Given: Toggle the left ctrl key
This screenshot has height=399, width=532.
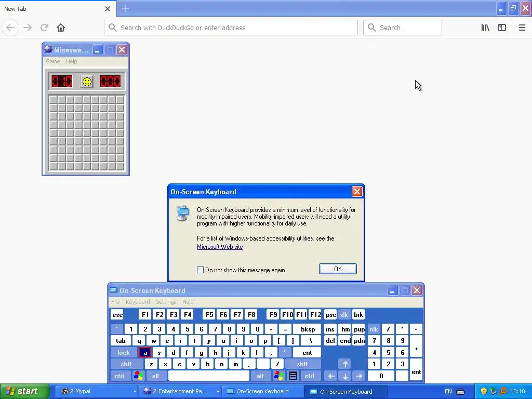Looking at the screenshot, I should [x=119, y=376].
